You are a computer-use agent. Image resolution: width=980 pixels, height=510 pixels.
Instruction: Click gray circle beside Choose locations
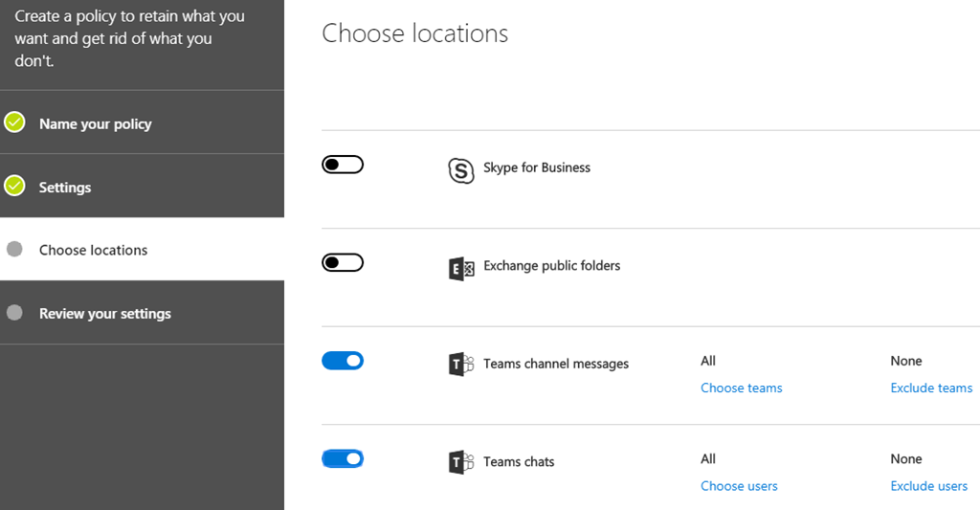[x=14, y=250]
